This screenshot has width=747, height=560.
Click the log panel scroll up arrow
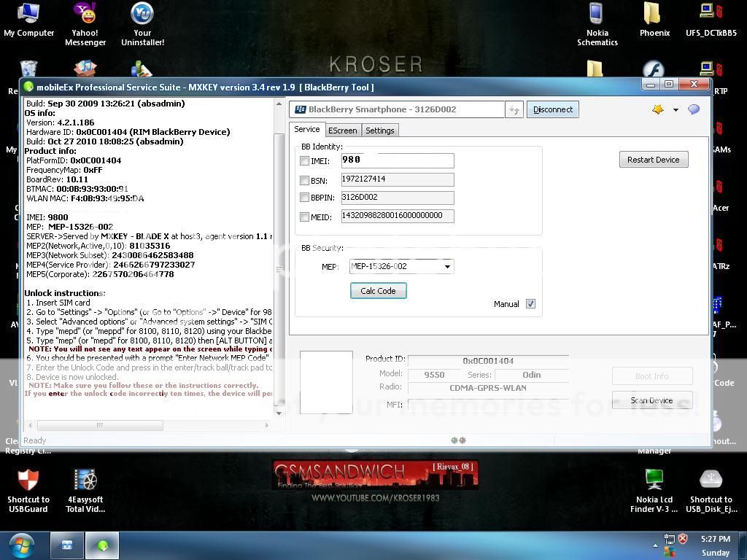pos(279,104)
